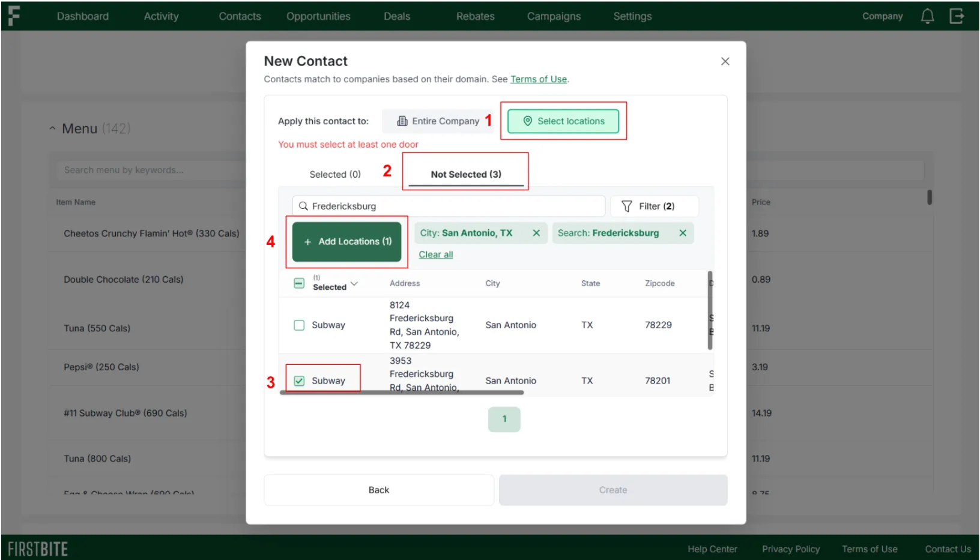Select Pepsi (250 Cals) menu item
Screen dimensions: 980x560
click(101, 367)
